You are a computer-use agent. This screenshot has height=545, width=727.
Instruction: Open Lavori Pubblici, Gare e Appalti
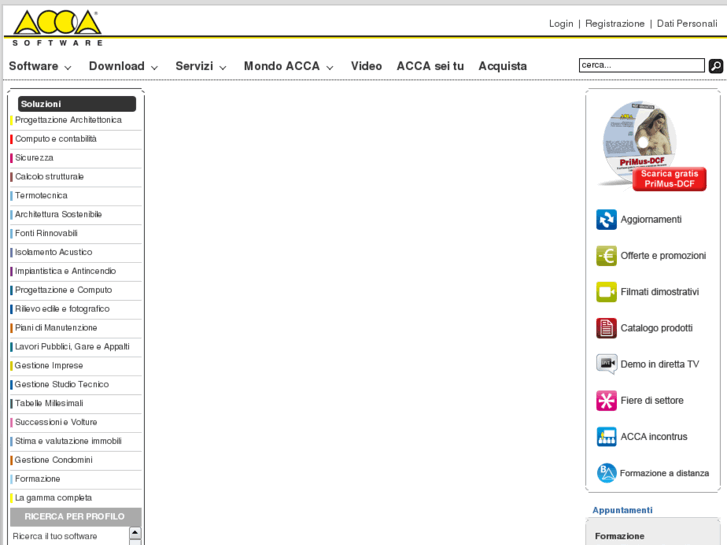click(72, 346)
